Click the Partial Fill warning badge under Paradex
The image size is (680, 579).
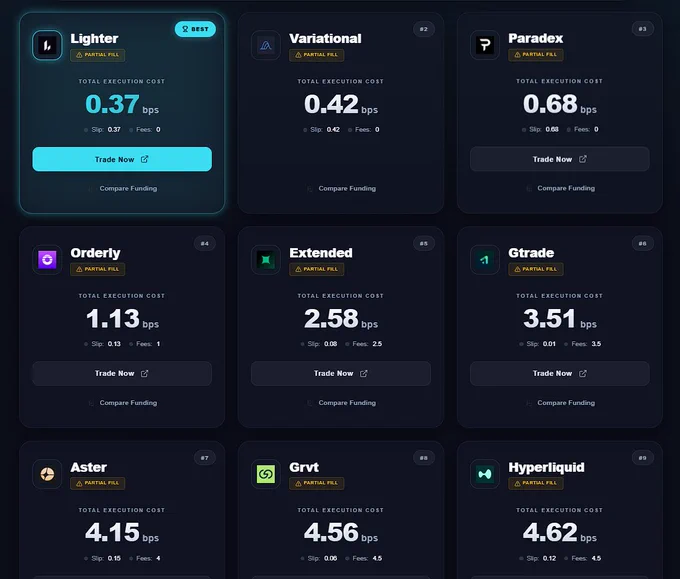click(x=536, y=55)
